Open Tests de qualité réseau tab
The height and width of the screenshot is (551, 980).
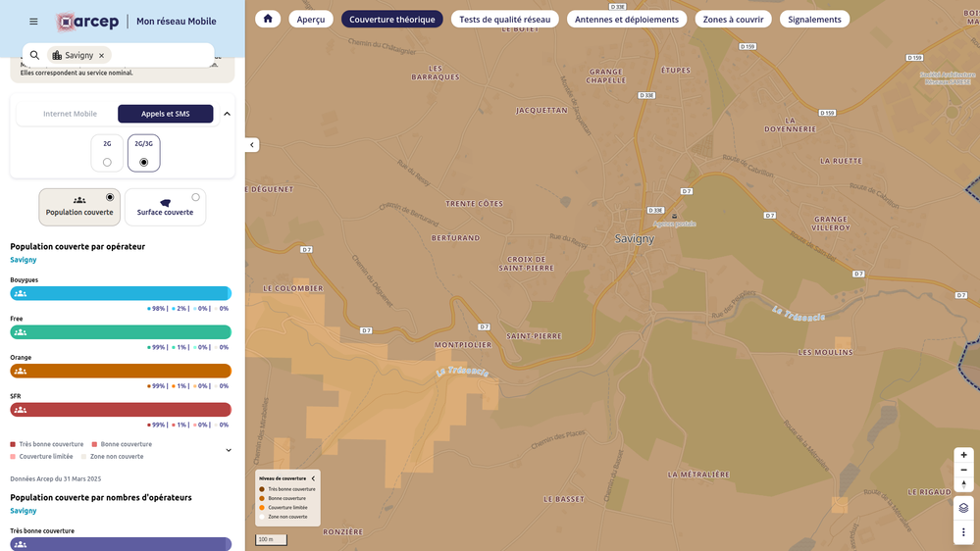pos(504,19)
